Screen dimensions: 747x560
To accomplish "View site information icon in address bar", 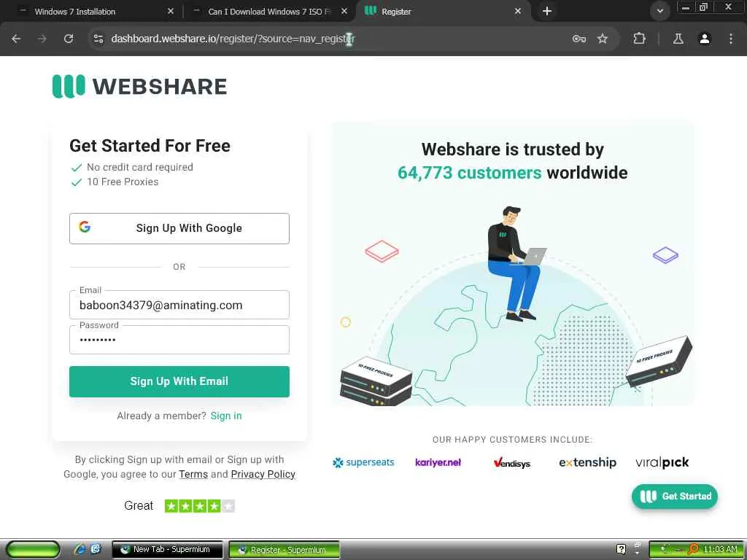I will click(98, 39).
